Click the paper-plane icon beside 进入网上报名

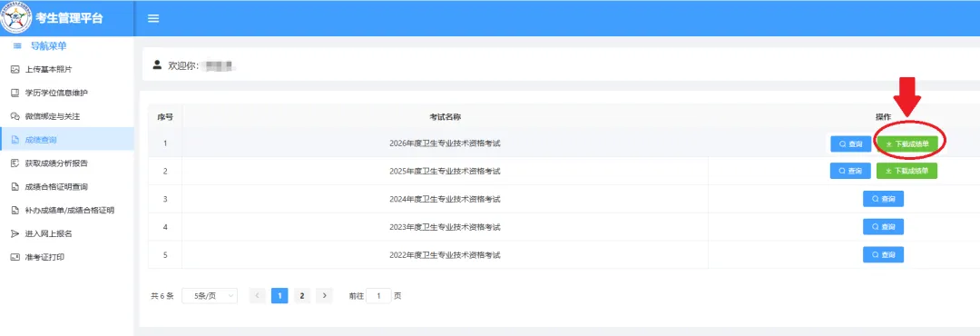[15, 233]
